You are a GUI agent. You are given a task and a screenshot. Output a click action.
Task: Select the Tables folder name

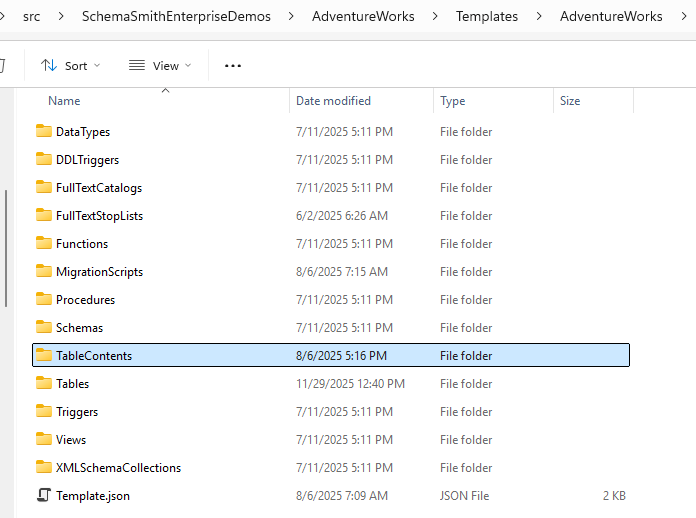click(x=72, y=384)
